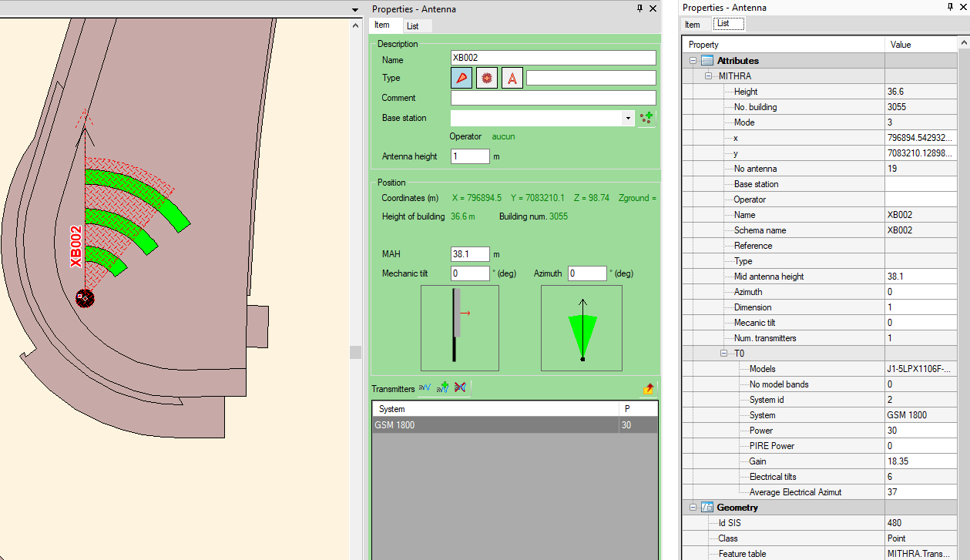Image resolution: width=970 pixels, height=560 pixels.
Task: Click the mechanic tilt antenna diagram
Action: coord(460,328)
